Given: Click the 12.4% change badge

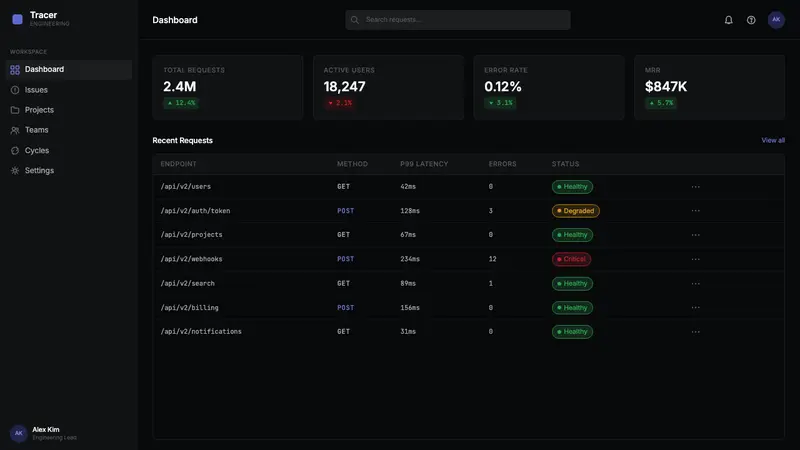Looking at the screenshot, I should pos(181,103).
